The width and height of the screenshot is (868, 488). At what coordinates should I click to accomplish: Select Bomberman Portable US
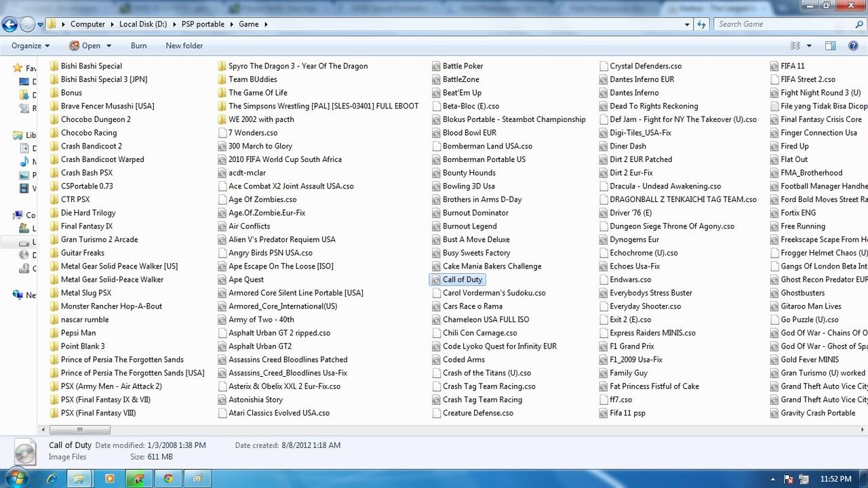click(x=484, y=159)
